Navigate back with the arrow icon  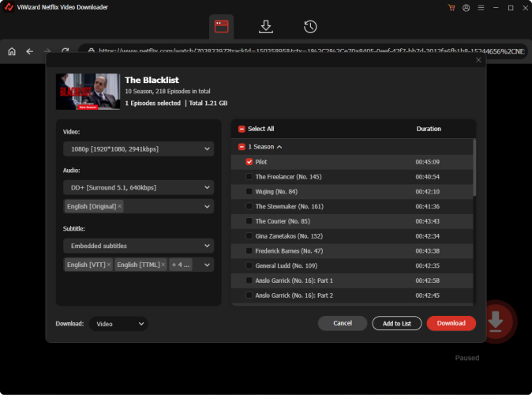(30, 51)
